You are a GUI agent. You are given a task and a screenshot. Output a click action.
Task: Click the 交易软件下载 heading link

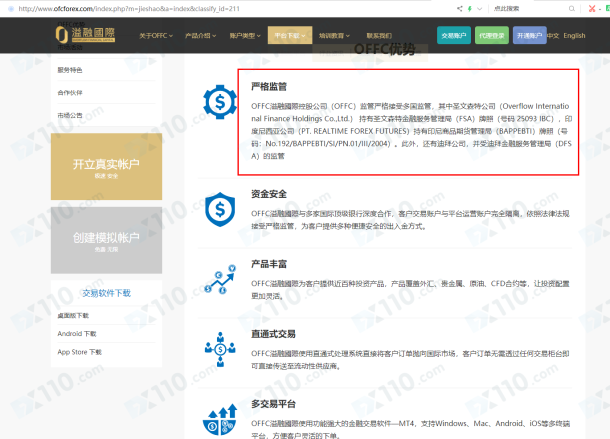[107, 293]
